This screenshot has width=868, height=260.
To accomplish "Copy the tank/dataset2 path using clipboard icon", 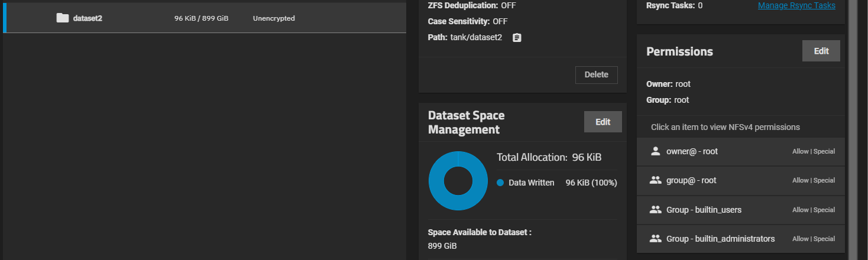I will point(517,38).
